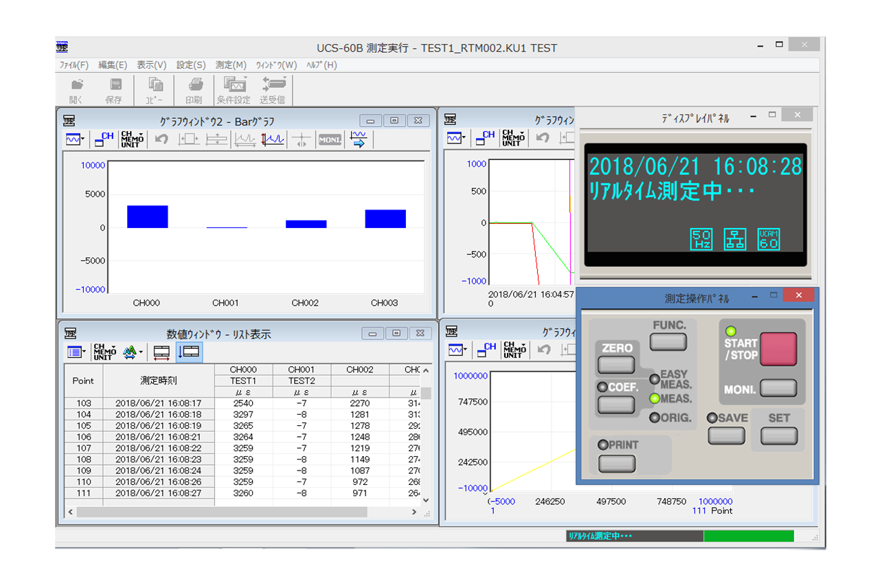Viewport: 882px width, 588px height.
Task: Open CH MEMO UNIT dropdown in Bar graph window
Action: [132, 139]
